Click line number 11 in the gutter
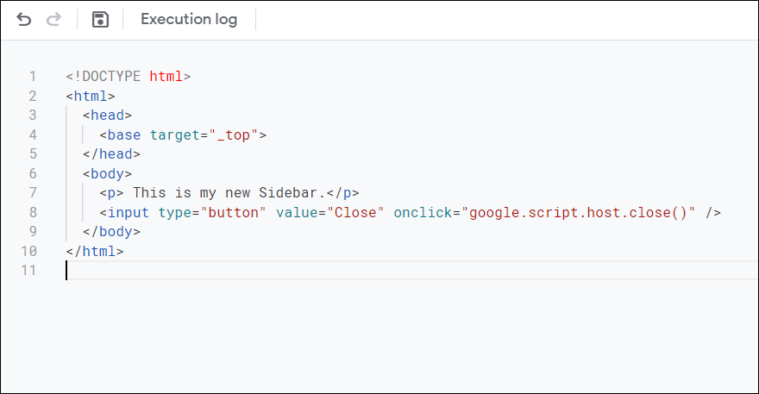The width and height of the screenshot is (759, 394). pos(29,270)
